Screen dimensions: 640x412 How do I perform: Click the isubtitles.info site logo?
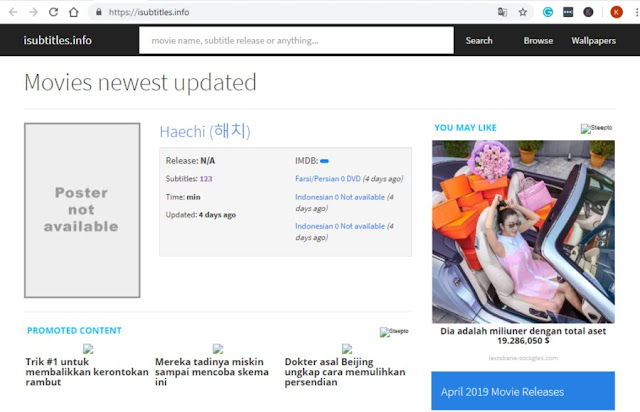pyautogui.click(x=58, y=40)
